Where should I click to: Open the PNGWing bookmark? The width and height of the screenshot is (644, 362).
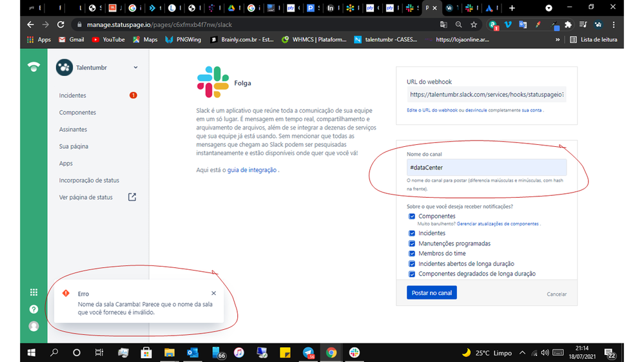tap(183, 40)
